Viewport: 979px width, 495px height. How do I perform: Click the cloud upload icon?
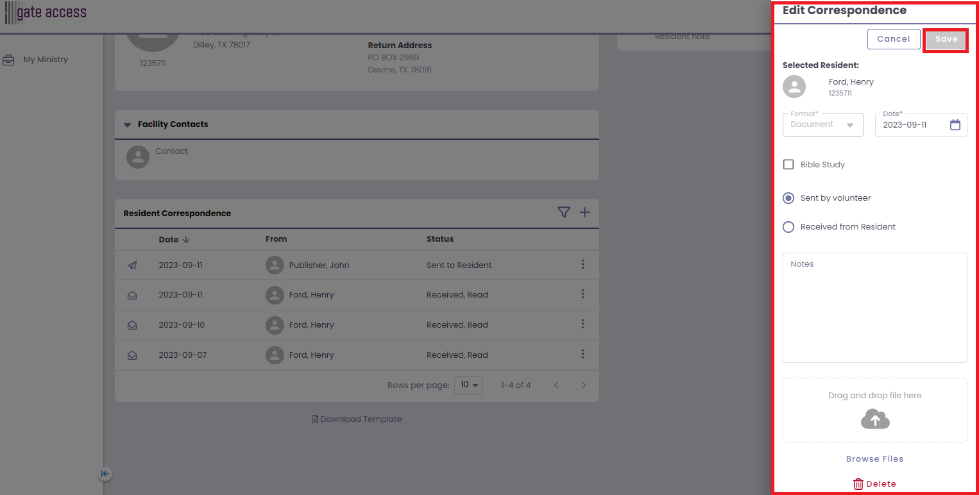click(x=875, y=419)
